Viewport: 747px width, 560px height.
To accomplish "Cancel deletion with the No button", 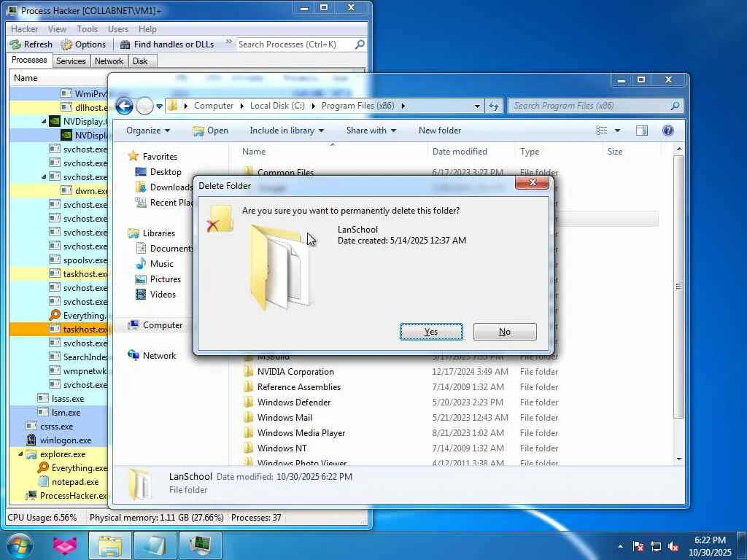I will 505,332.
